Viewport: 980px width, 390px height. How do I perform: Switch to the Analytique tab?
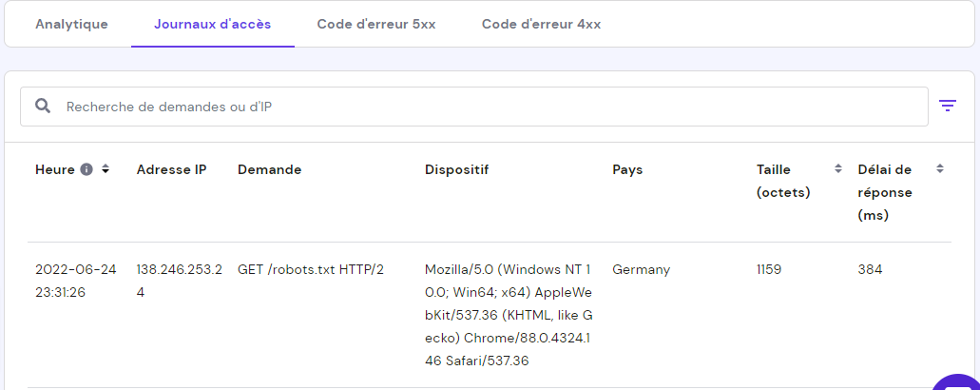tap(71, 25)
